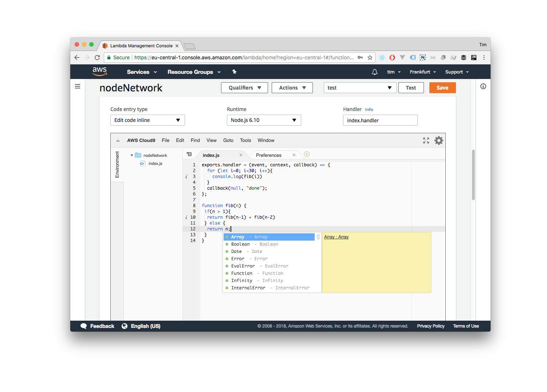The image size is (547, 392).
Task: Open the Tools menu
Action: (245, 140)
